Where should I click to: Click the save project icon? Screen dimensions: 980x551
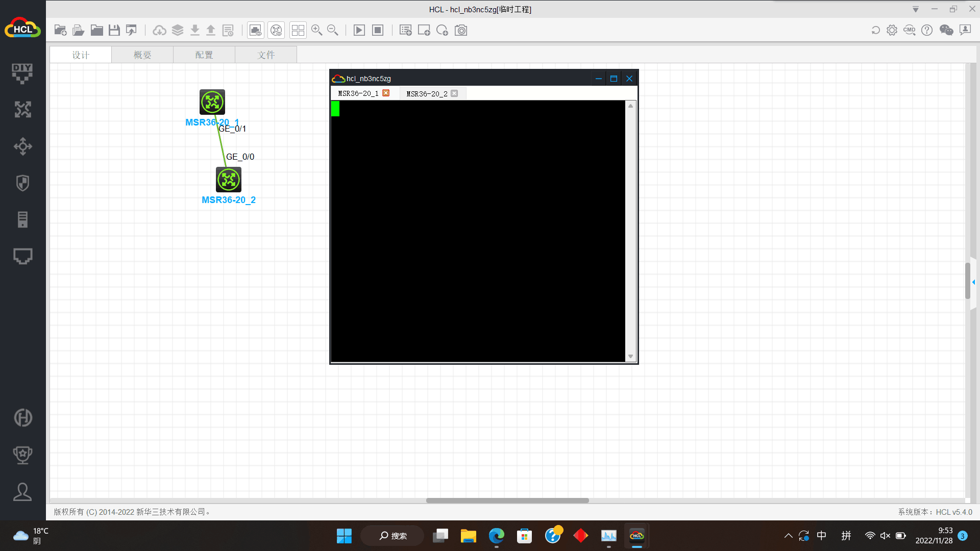(114, 31)
